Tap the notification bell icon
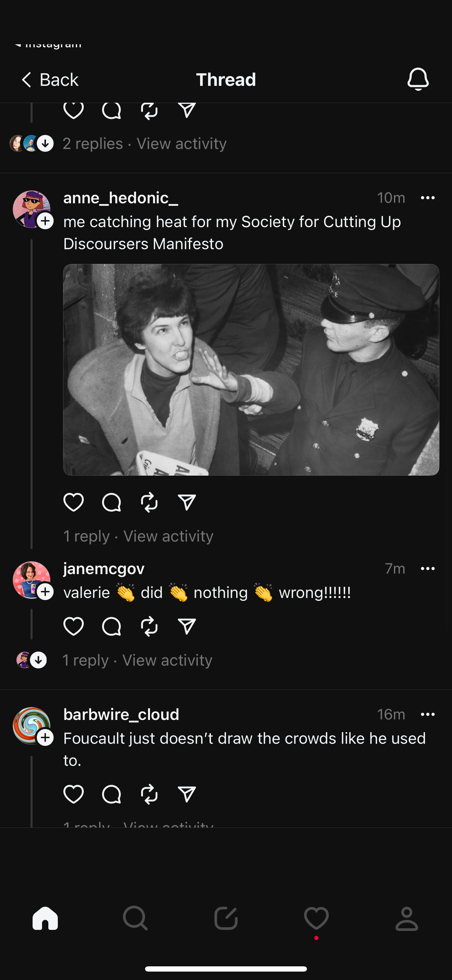Viewport: 452px width, 980px height. (418, 79)
